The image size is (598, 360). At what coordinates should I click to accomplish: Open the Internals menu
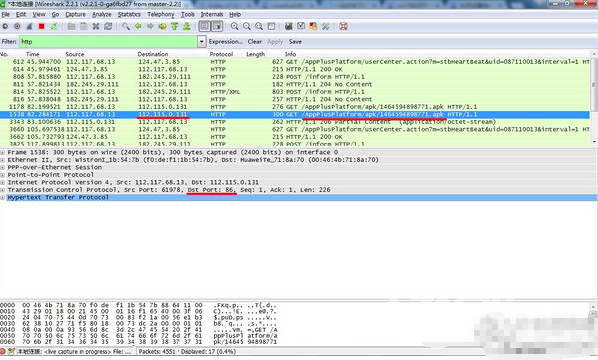[212, 14]
